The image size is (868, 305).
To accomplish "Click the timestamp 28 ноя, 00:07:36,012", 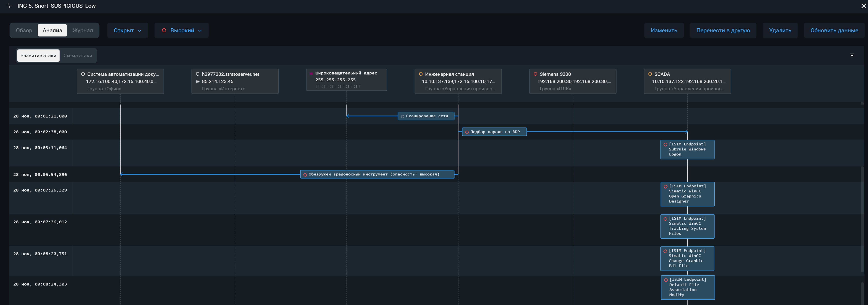I will click(x=40, y=222).
